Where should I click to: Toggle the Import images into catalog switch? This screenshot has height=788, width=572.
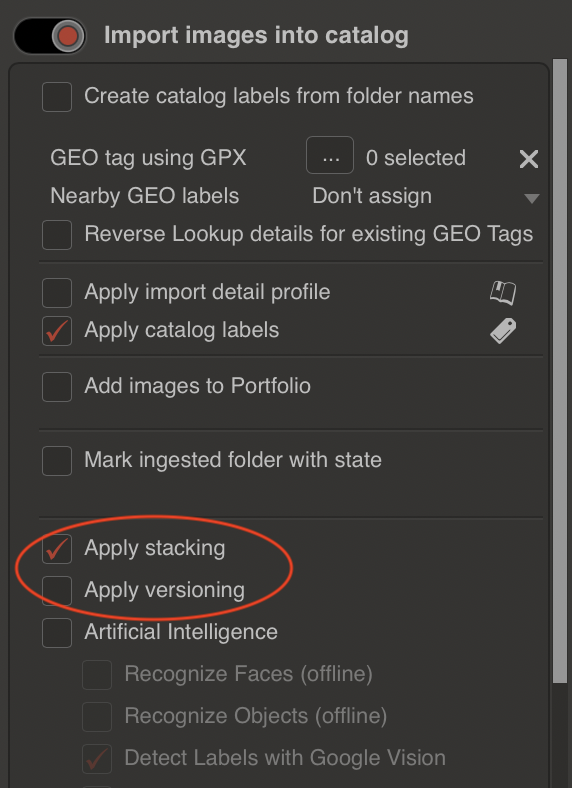(x=50, y=36)
